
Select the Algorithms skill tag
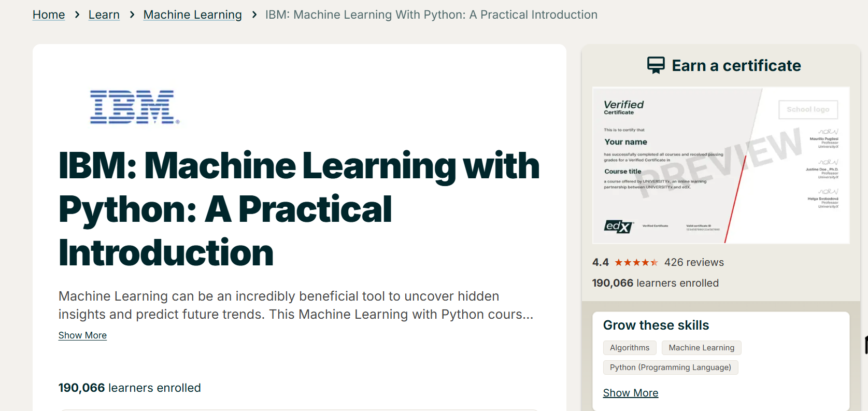click(630, 348)
